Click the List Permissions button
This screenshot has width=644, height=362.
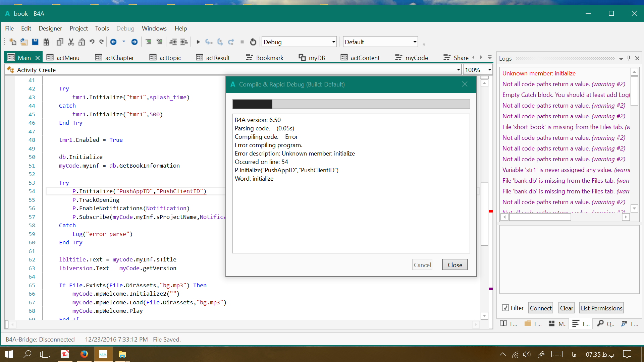[601, 308]
